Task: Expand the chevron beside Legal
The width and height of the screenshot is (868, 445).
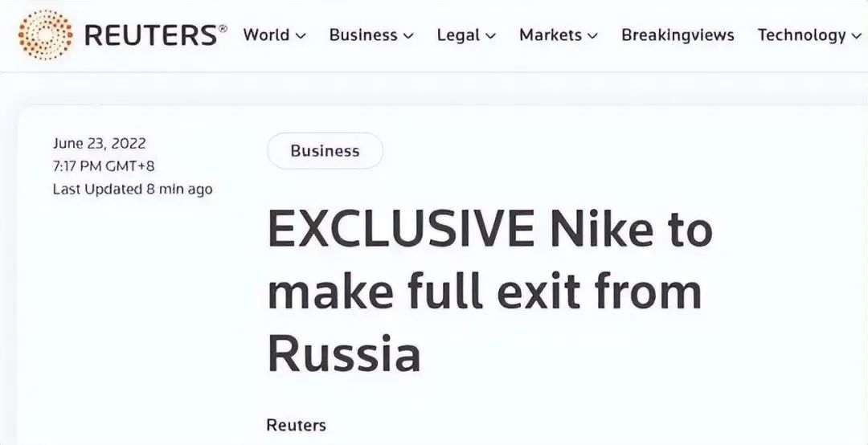Action: pos(490,36)
